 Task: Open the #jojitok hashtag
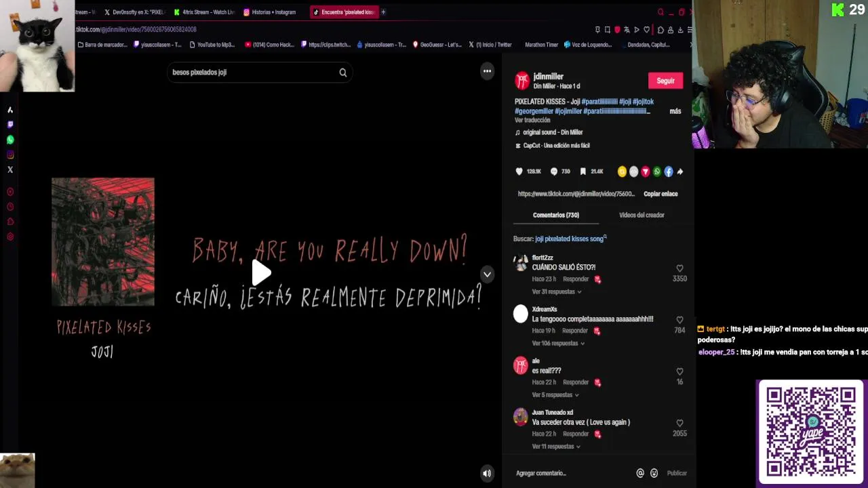pos(644,102)
